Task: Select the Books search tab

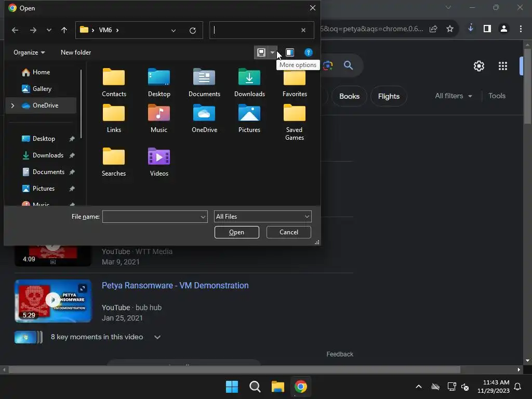Action: click(349, 96)
